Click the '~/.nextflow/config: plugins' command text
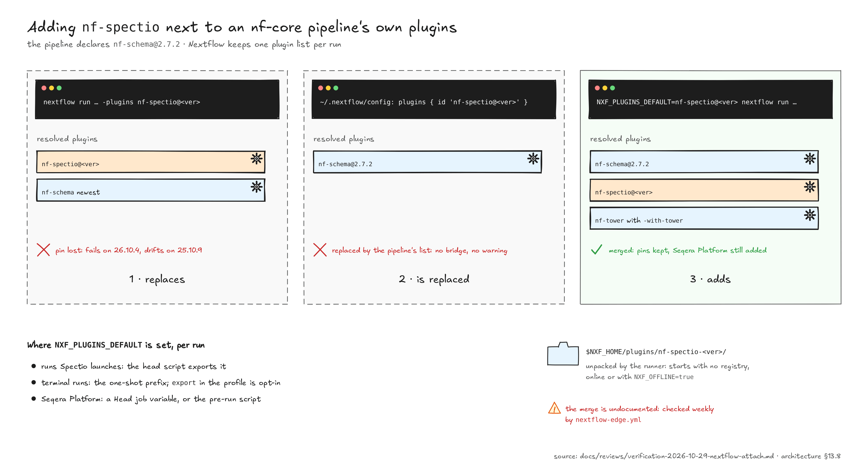The width and height of the screenshot is (868, 467). [423, 102]
